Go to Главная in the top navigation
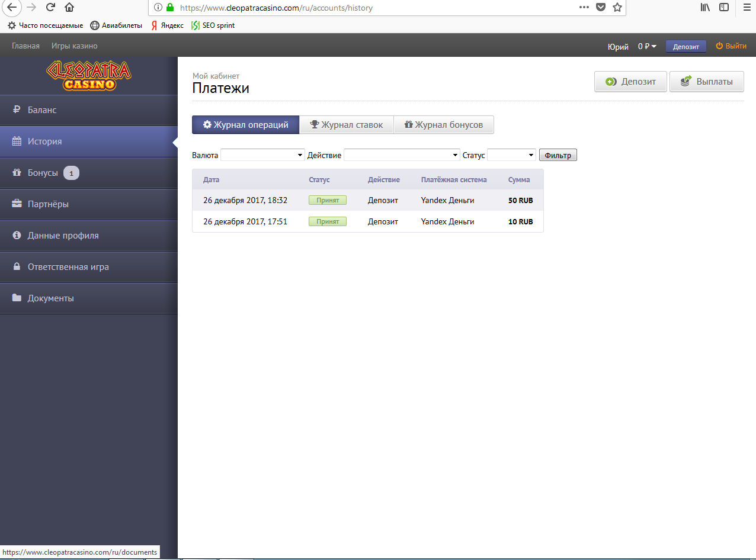The image size is (756, 560). click(x=25, y=46)
